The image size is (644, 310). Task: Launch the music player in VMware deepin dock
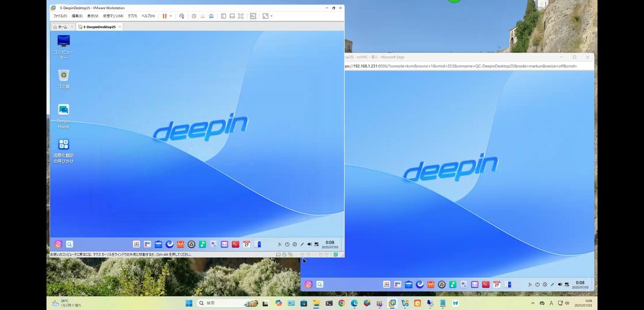[202, 244]
